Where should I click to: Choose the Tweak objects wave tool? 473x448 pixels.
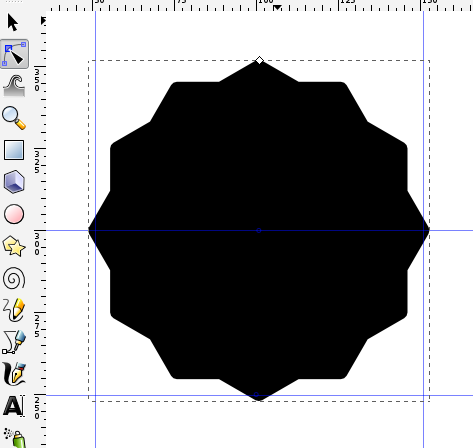14,85
